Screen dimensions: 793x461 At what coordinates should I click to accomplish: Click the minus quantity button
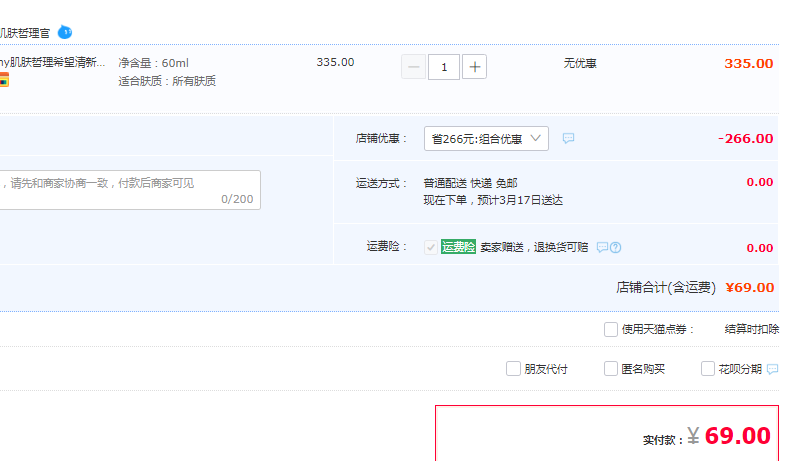click(413, 67)
